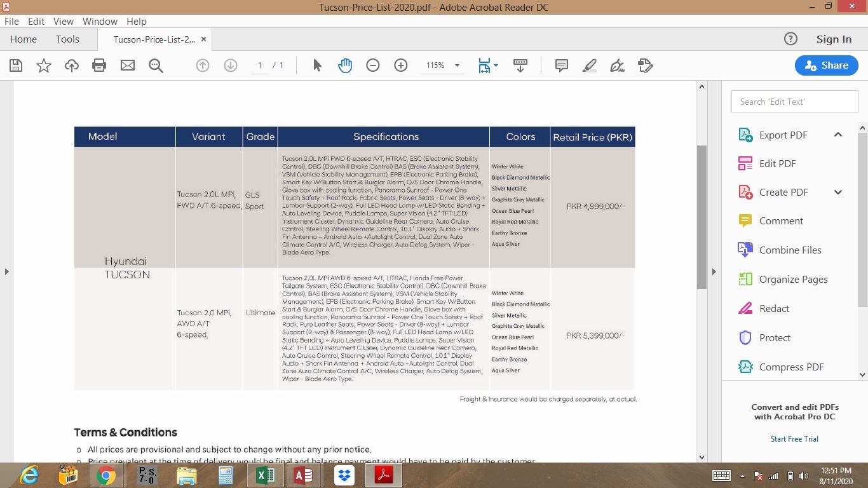The height and width of the screenshot is (488, 868).
Task: Click the Terms & Conditions heading
Action: pyautogui.click(x=125, y=432)
